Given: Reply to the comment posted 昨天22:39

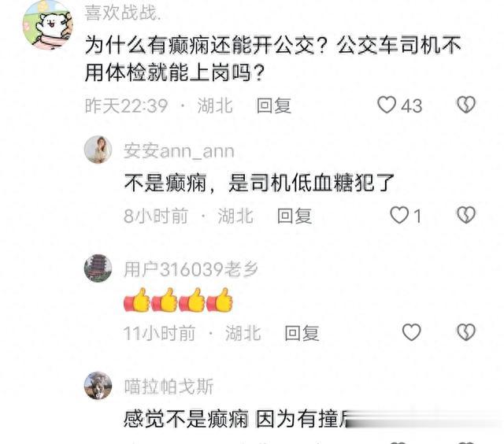Looking at the screenshot, I should click(274, 105).
